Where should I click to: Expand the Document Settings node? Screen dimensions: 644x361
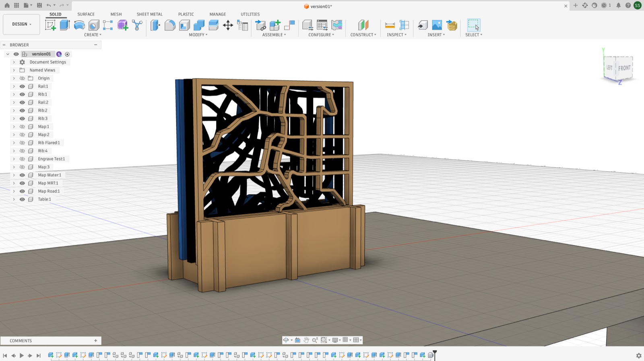pyautogui.click(x=14, y=62)
